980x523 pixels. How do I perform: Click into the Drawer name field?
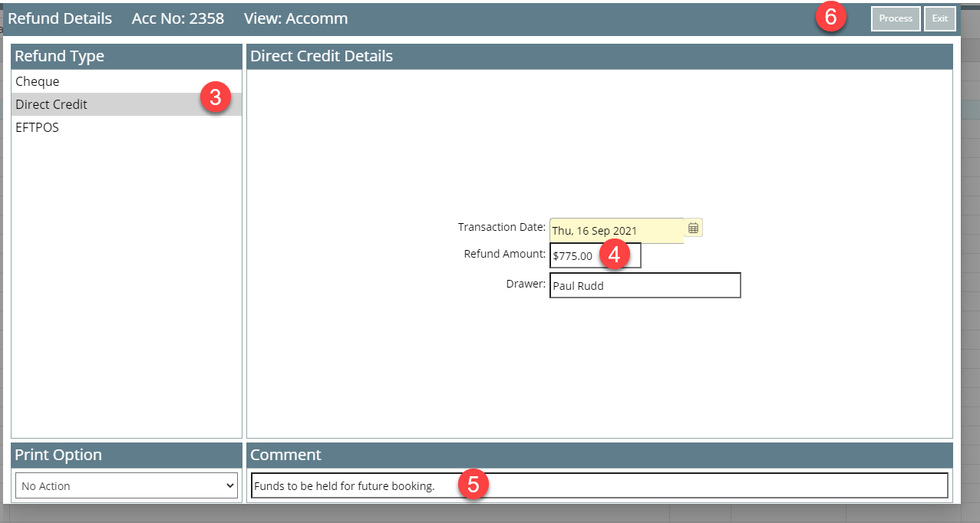pos(645,285)
